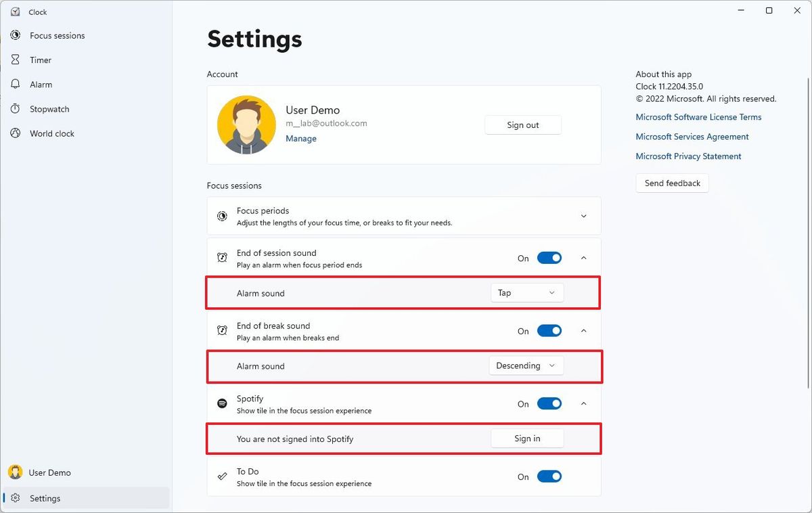Viewport: 812px width, 513px height.
Task: Click the To Do checkmark icon
Action: tap(222, 476)
